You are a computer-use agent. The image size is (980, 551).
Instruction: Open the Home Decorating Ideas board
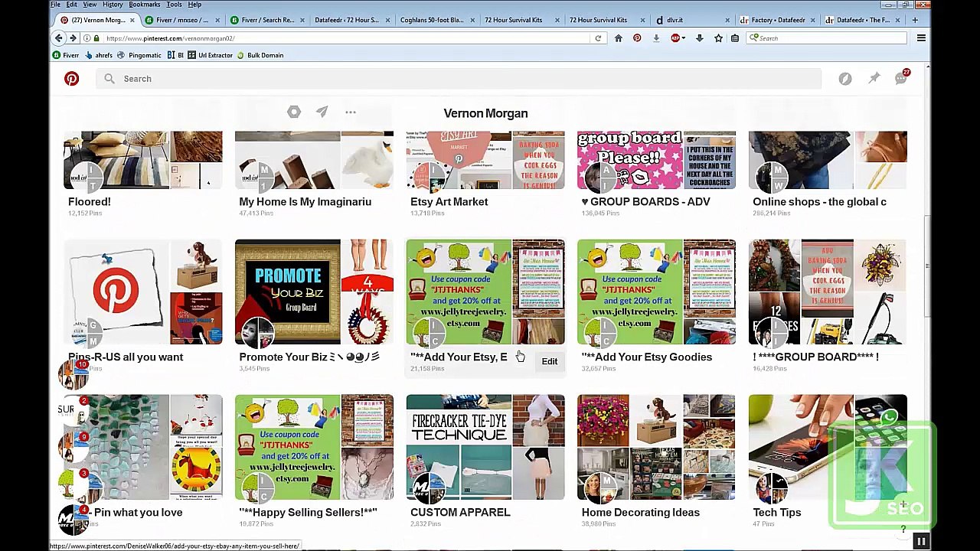tap(656, 448)
